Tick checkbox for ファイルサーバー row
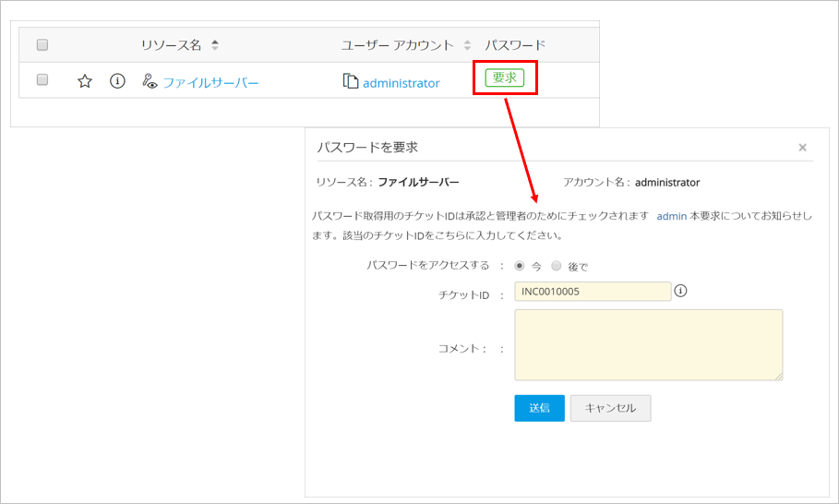The image size is (839, 504). coord(42,79)
